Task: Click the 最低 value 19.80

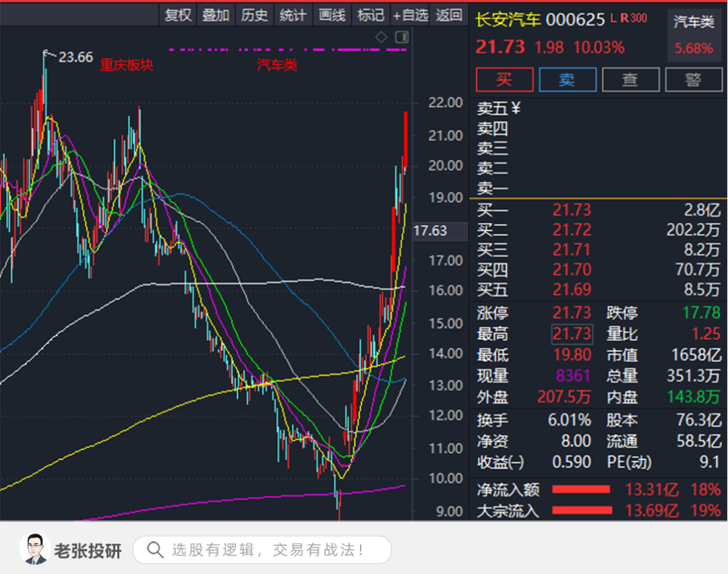Action: pos(572,355)
